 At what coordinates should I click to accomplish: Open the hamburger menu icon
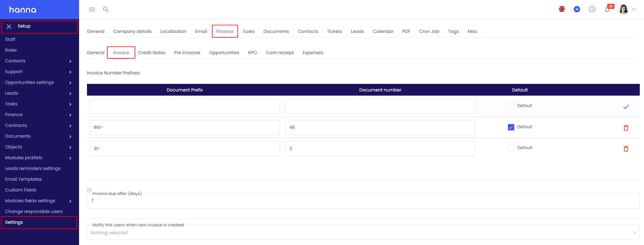(x=92, y=9)
